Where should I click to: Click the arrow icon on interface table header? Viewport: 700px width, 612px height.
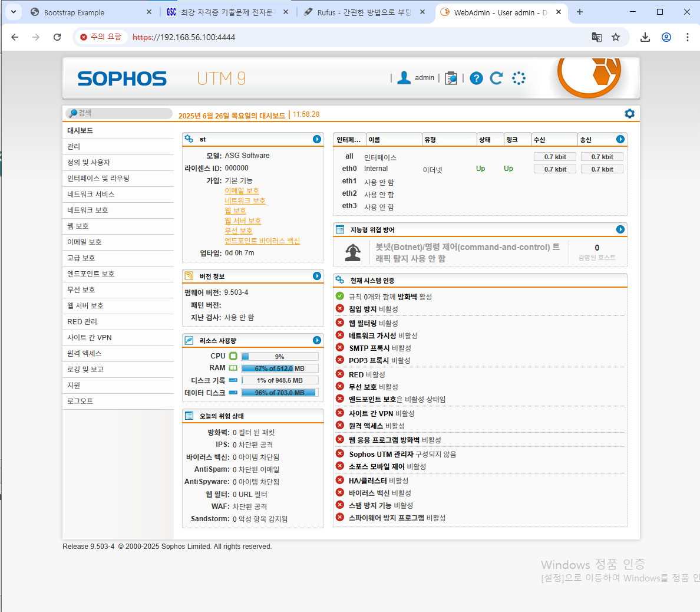point(620,139)
